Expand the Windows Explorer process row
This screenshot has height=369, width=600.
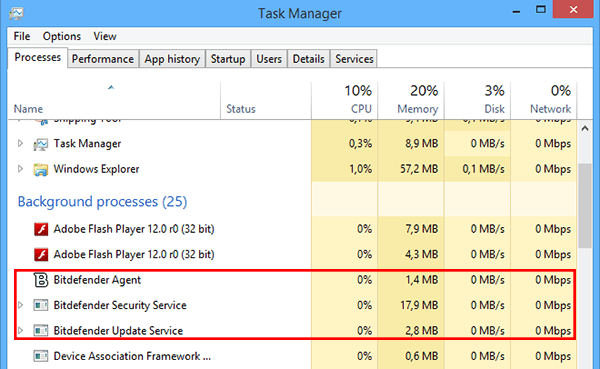[x=20, y=169]
